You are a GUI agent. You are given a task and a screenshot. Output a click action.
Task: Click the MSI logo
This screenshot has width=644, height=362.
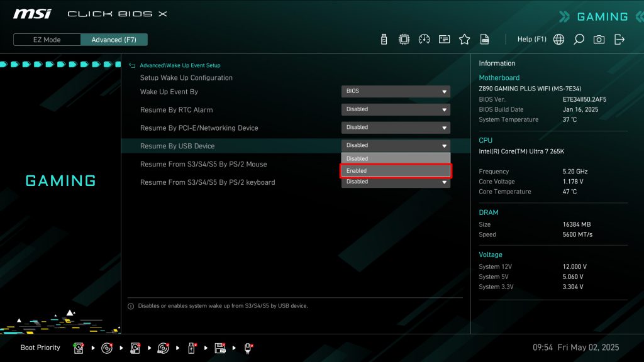(32, 14)
